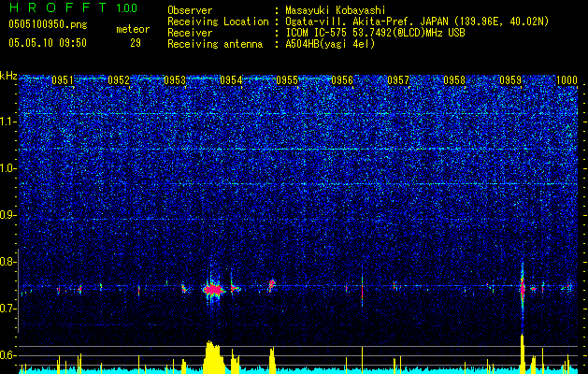Click the filename 0505100950.png
Image resolution: width=588 pixels, height=374 pixels.
click(48, 24)
